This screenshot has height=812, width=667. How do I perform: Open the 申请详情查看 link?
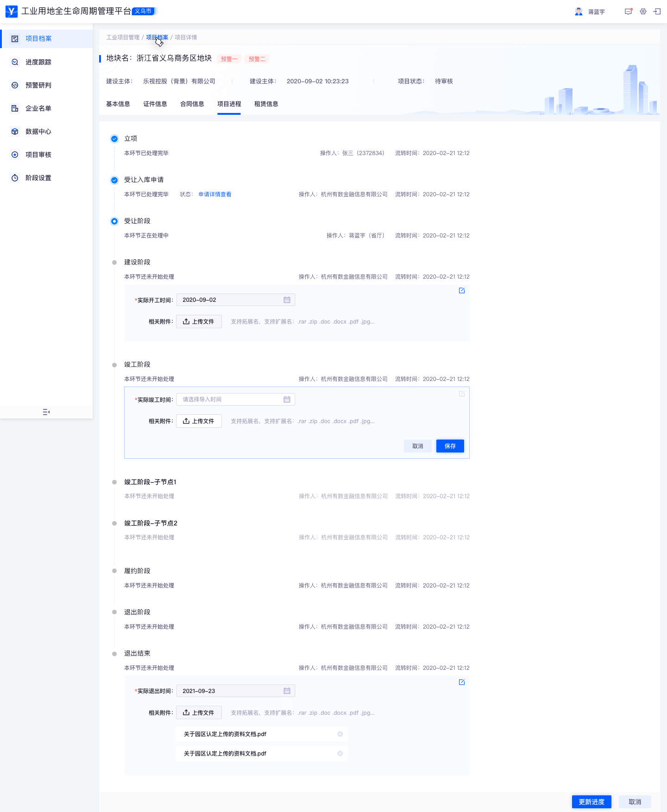pos(215,194)
